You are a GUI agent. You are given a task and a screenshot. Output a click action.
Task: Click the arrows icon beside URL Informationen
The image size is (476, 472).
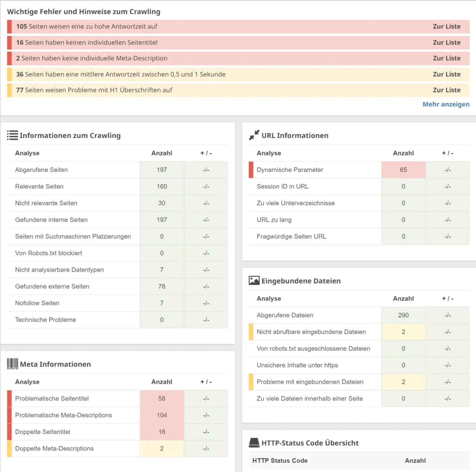coord(254,135)
